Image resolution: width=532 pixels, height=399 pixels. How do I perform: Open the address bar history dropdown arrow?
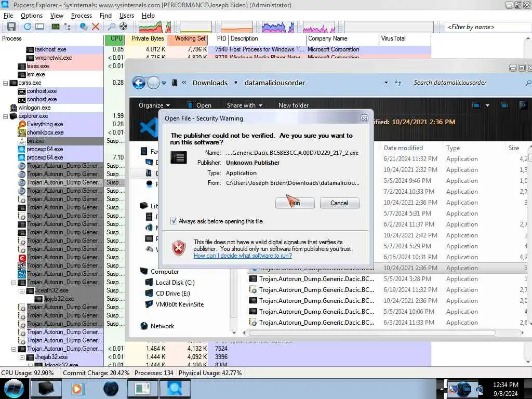(x=386, y=83)
